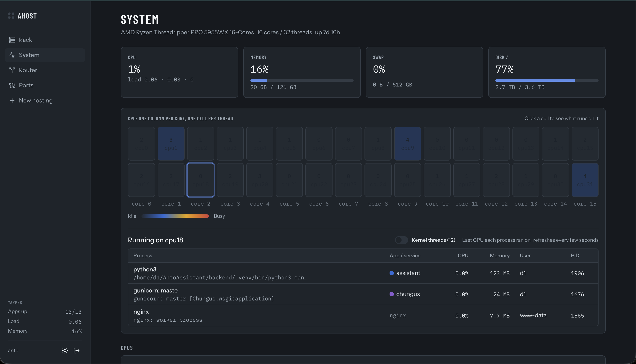Click the nginx process name
This screenshot has width=636, height=364.
(x=141, y=312)
